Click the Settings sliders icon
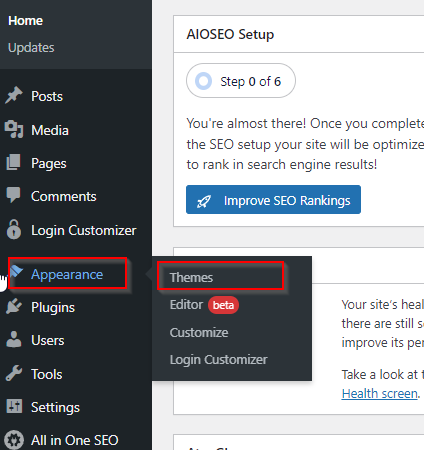The image size is (424, 450). click(x=14, y=406)
